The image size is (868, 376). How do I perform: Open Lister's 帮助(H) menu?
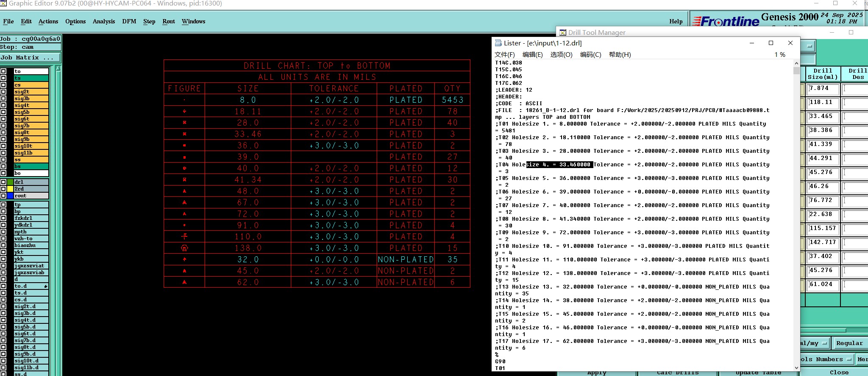tap(620, 55)
